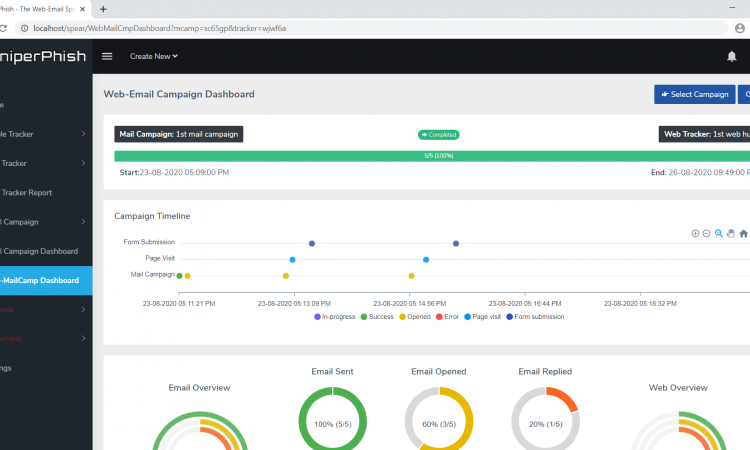The width and height of the screenshot is (750, 450).
Task: Open Campaign Dashboard in the sidebar
Action: [x=39, y=251]
